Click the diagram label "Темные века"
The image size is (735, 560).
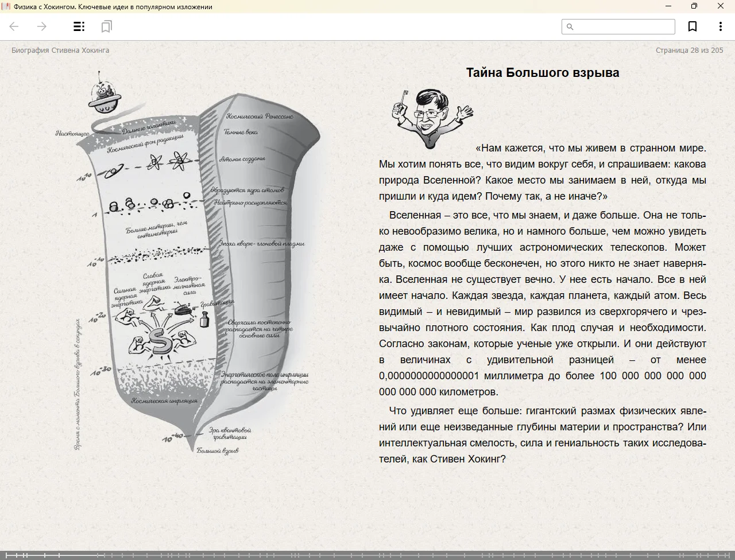tap(241, 132)
